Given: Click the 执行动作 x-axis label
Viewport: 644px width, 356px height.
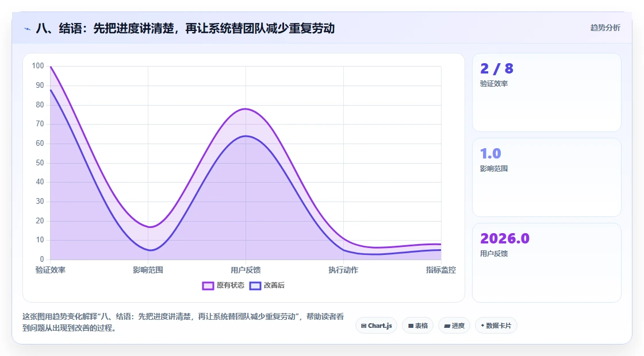Looking at the screenshot, I should [343, 270].
